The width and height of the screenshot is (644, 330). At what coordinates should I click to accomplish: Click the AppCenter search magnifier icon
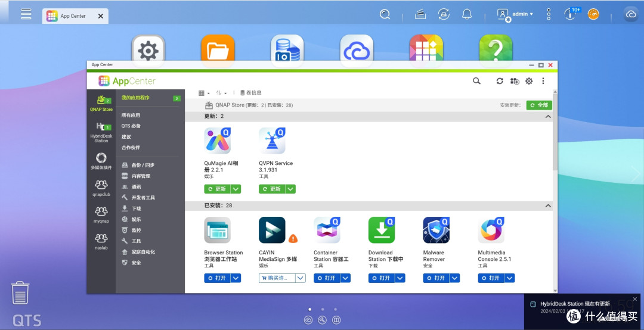(x=476, y=81)
